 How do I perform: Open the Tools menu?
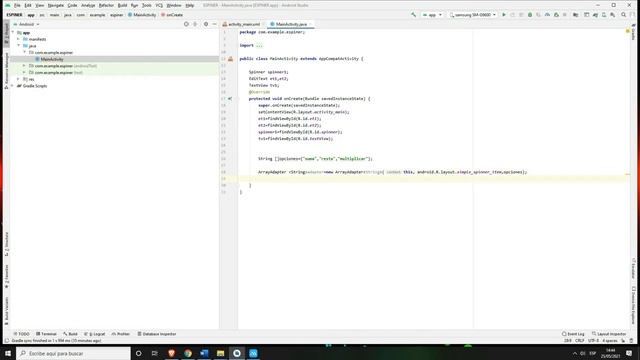click(x=147, y=5)
